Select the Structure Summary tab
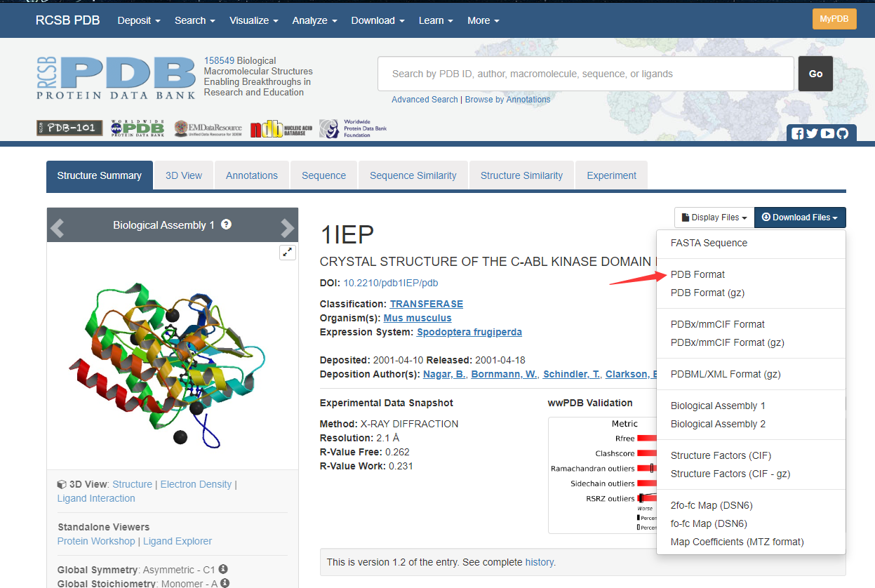The height and width of the screenshot is (588, 875). coord(100,175)
